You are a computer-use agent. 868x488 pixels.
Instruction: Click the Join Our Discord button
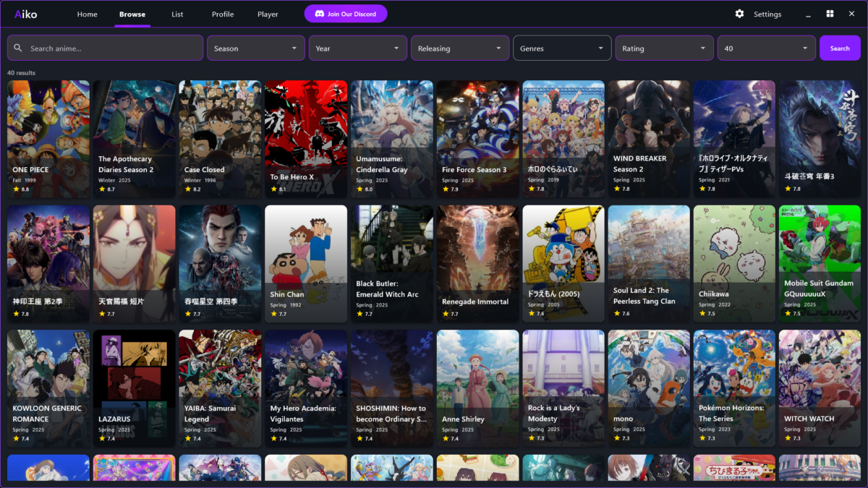[x=346, y=14]
